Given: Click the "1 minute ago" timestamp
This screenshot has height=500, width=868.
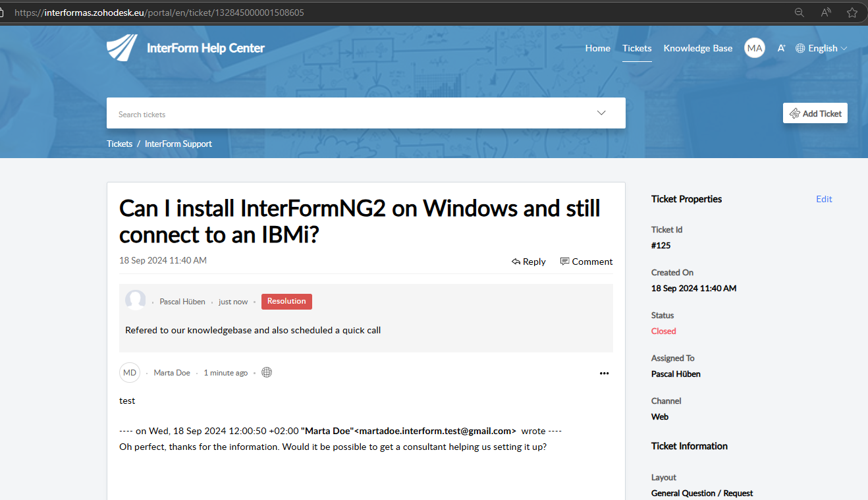Looking at the screenshot, I should [x=226, y=373].
